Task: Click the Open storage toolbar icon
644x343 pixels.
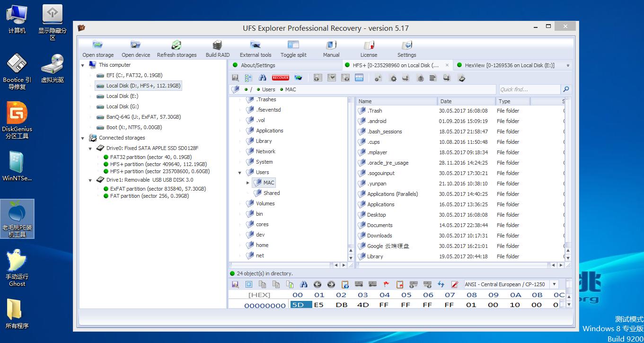Action: [98, 49]
